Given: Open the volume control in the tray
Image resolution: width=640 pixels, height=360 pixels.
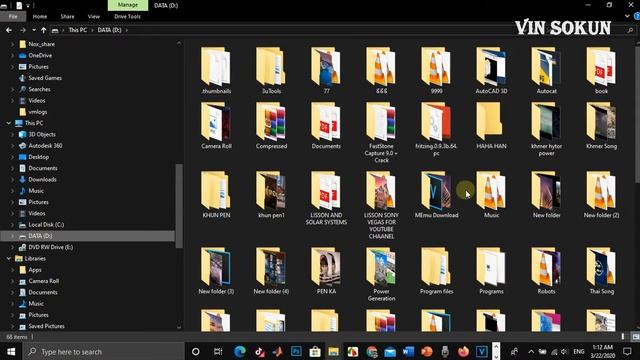Looking at the screenshot, I should pyautogui.click(x=564, y=351).
